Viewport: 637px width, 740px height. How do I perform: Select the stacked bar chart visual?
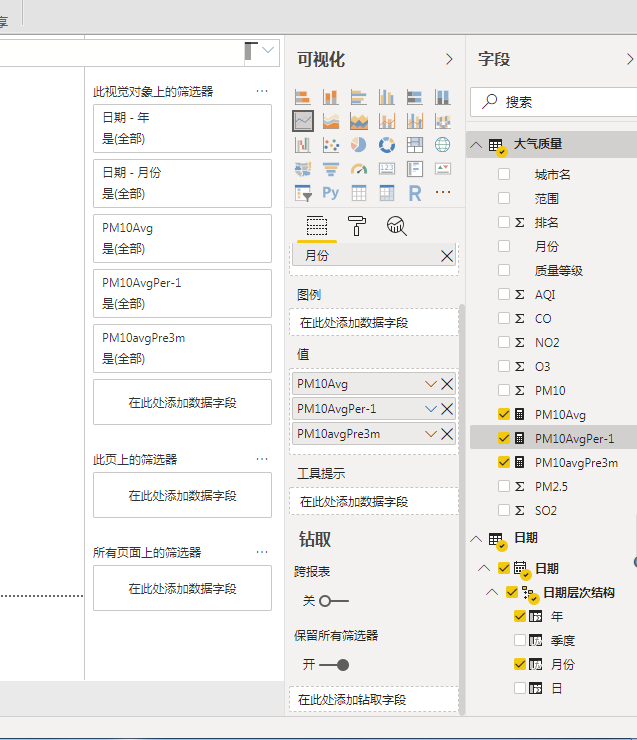click(302, 97)
